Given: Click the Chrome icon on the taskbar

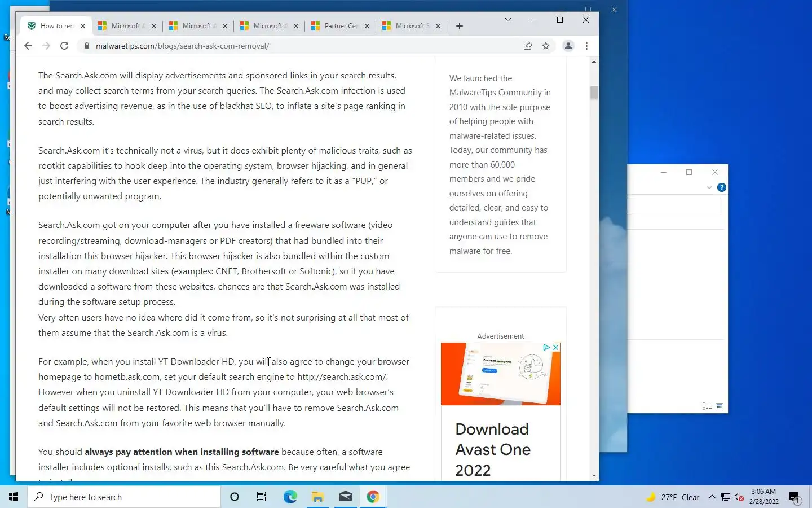Looking at the screenshot, I should [373, 497].
